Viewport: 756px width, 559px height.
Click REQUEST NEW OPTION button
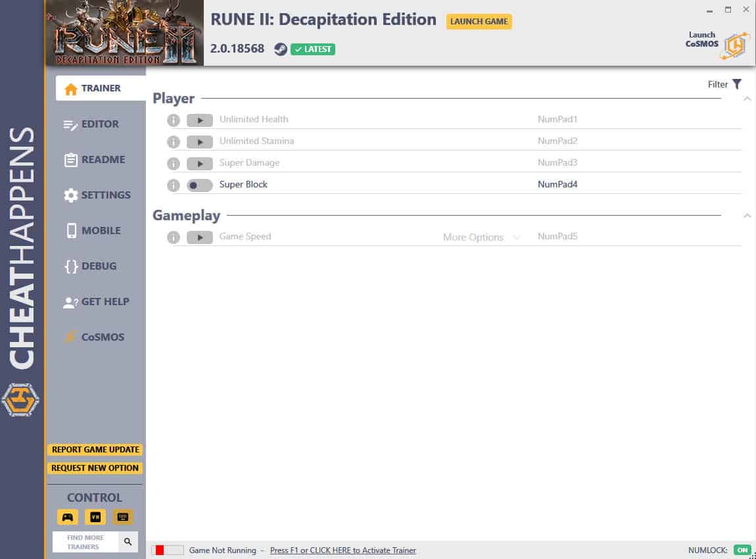click(95, 468)
